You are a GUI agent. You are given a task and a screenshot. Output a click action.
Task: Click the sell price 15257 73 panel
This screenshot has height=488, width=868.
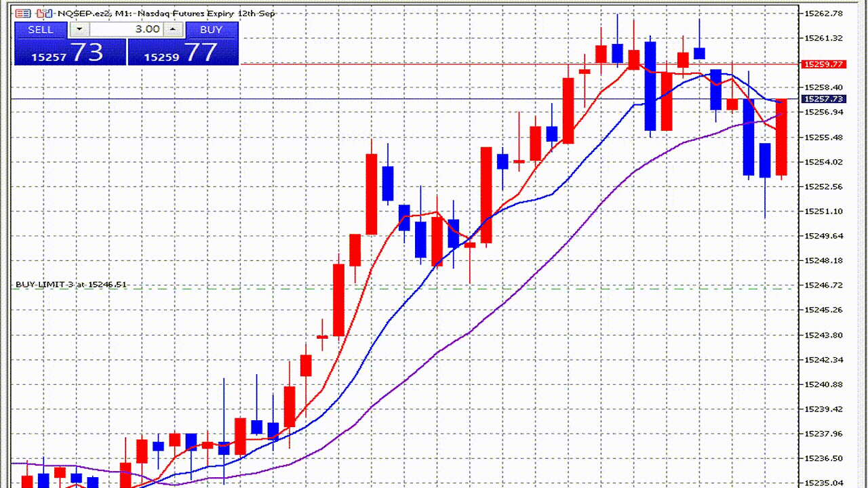70,52
